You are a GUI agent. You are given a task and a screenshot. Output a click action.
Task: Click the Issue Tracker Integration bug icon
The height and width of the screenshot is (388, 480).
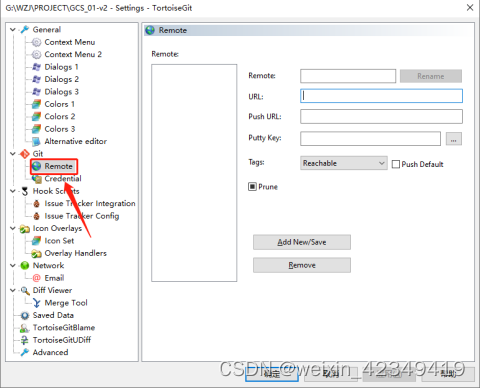click(36, 204)
